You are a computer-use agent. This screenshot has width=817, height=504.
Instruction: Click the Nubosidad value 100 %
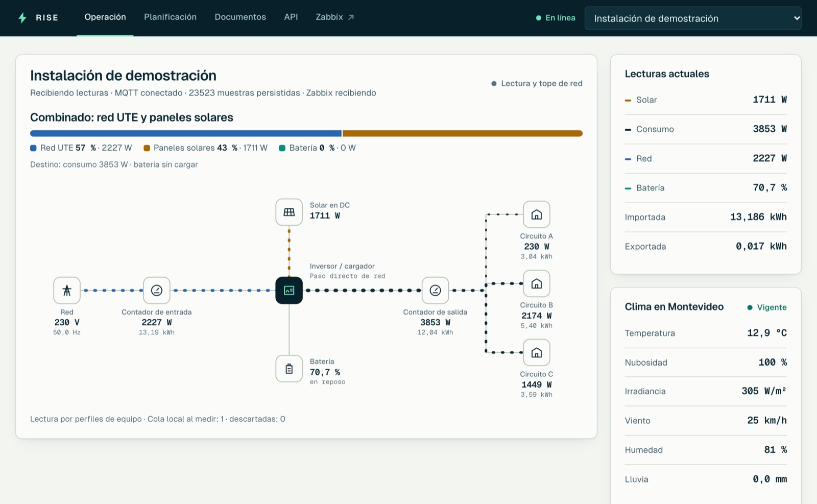click(x=773, y=363)
